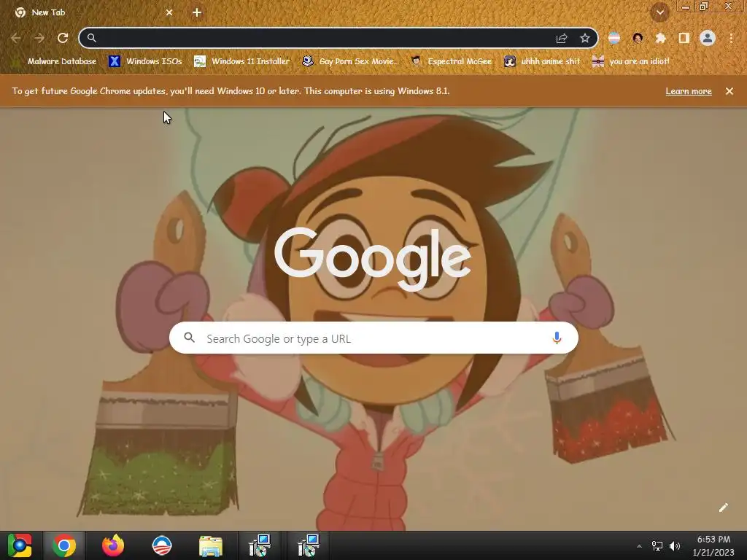Image resolution: width=747 pixels, height=560 pixels.
Task: Customize this page with pencil icon
Action: tap(723, 507)
